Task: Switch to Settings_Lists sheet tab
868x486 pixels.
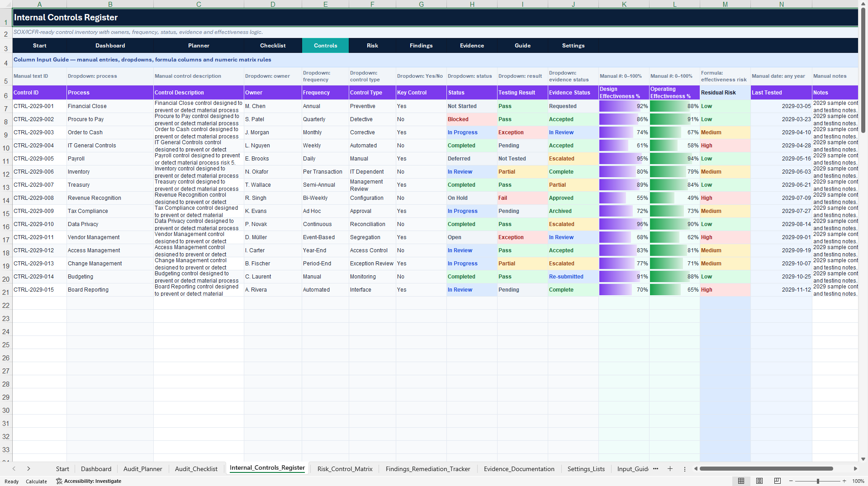Action: coord(586,469)
